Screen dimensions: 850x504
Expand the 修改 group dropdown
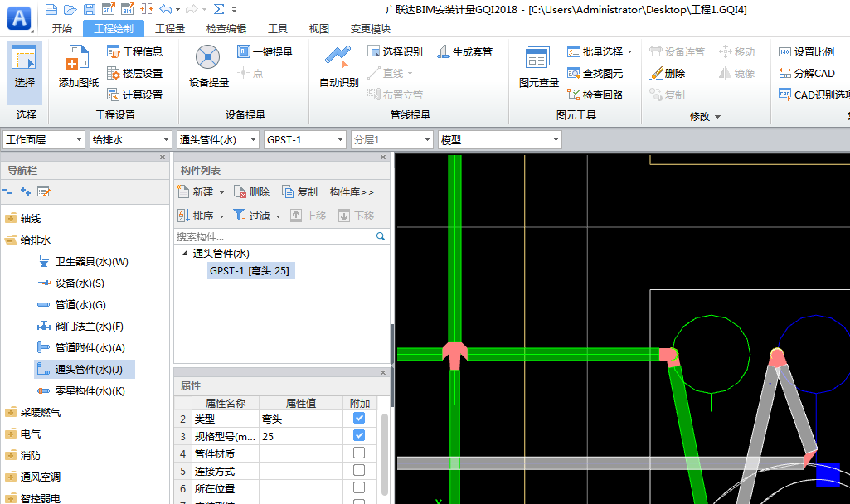pyautogui.click(x=717, y=117)
